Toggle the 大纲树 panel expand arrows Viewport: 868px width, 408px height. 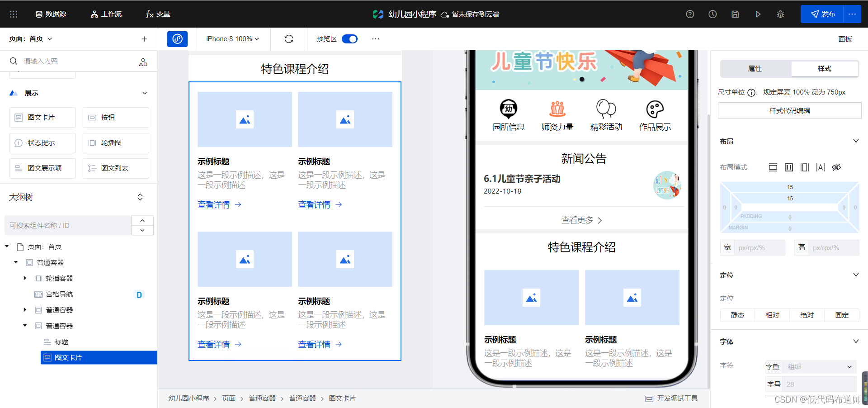pyautogui.click(x=140, y=197)
